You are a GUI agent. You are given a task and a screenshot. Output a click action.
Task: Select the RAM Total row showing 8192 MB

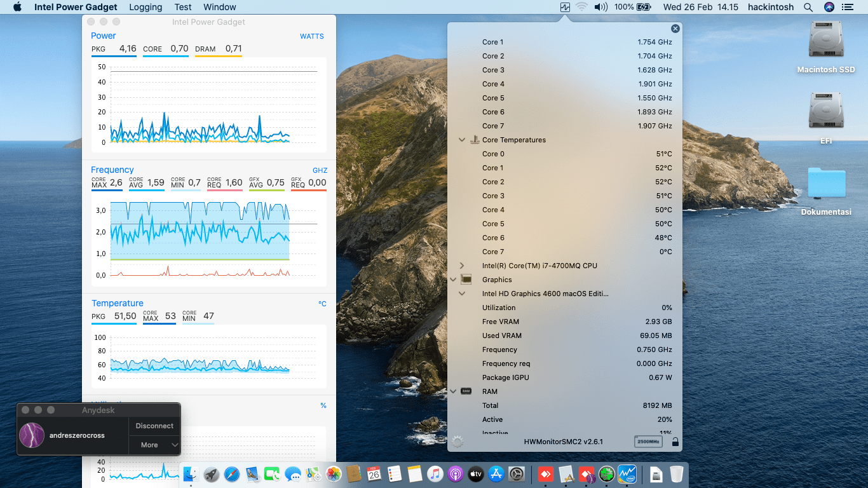pos(565,405)
